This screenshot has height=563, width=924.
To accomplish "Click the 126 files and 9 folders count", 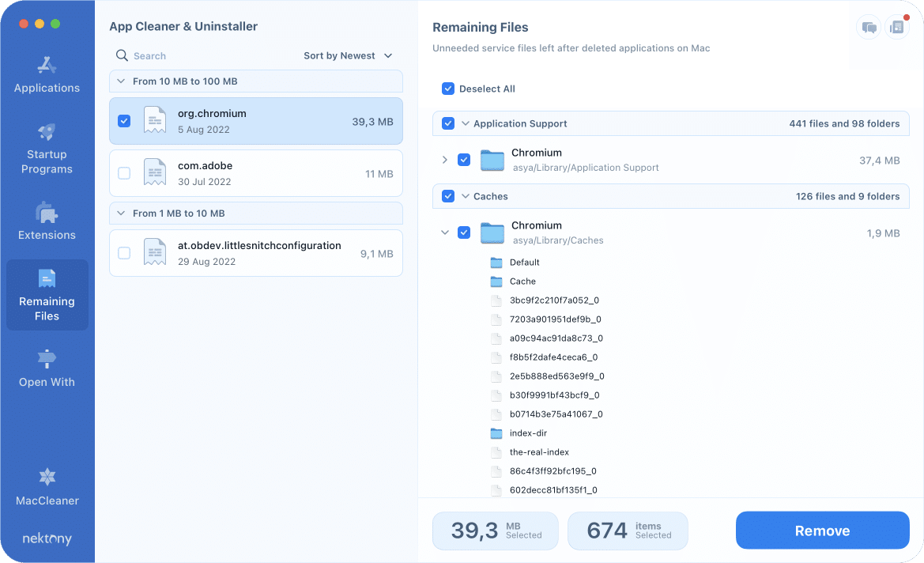I will point(847,196).
